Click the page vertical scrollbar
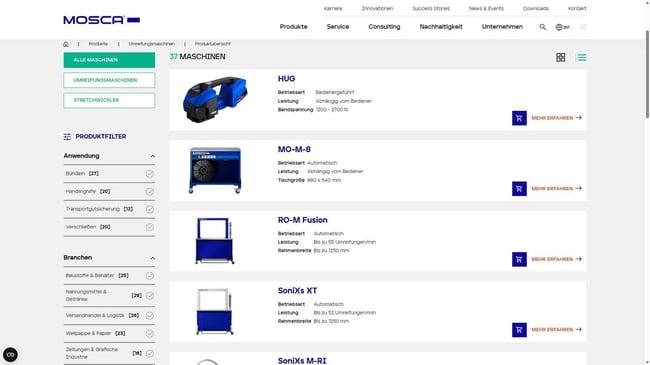 tap(647, 75)
